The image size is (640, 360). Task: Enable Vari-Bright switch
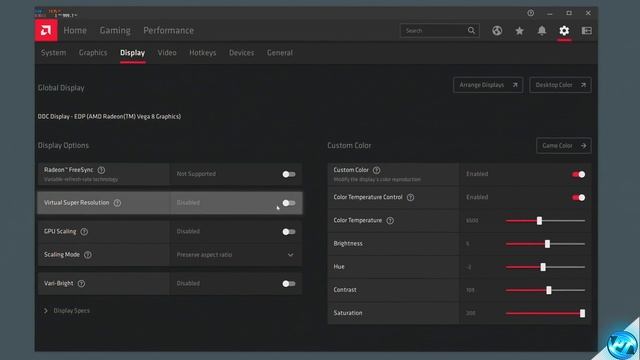click(x=289, y=284)
